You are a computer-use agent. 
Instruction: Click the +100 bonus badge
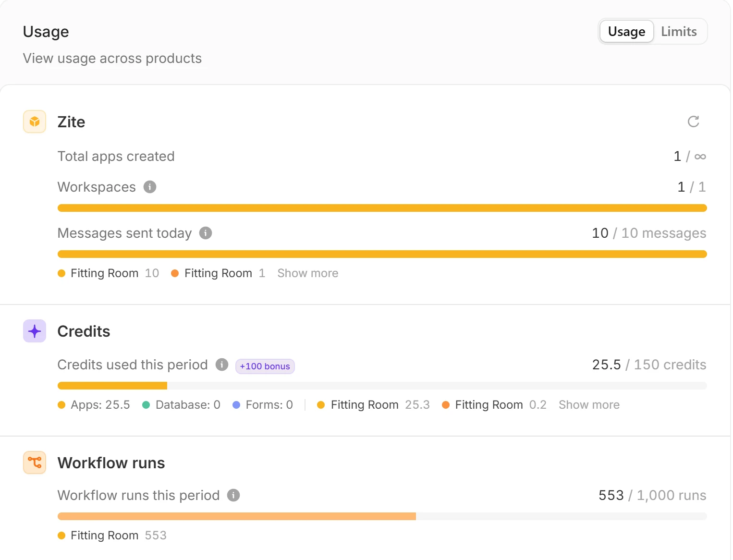(265, 366)
